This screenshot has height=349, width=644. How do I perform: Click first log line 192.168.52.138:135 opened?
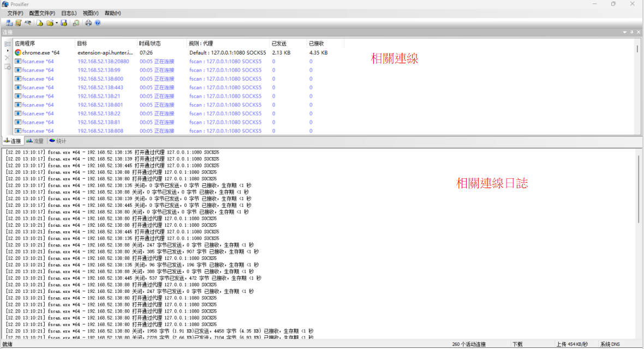point(112,152)
